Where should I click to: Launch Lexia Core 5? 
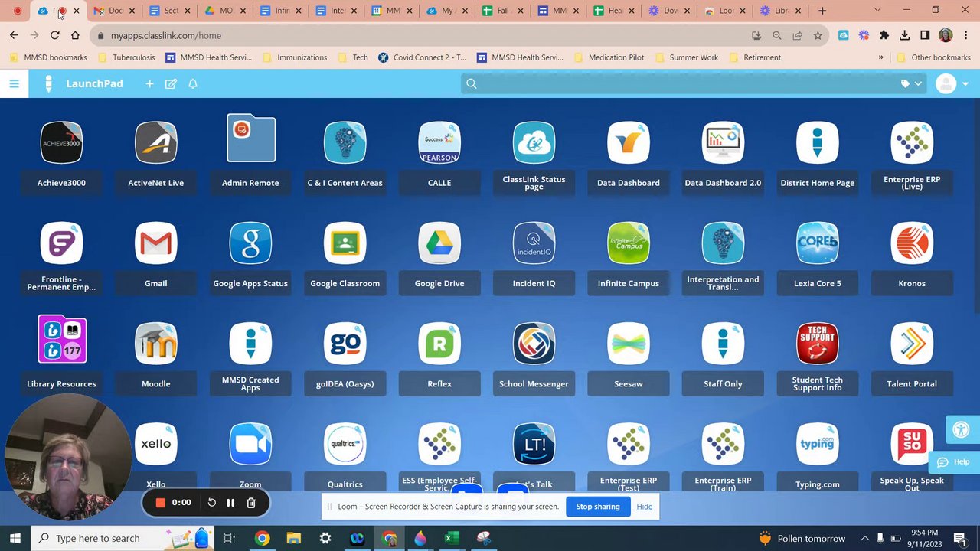click(x=818, y=243)
